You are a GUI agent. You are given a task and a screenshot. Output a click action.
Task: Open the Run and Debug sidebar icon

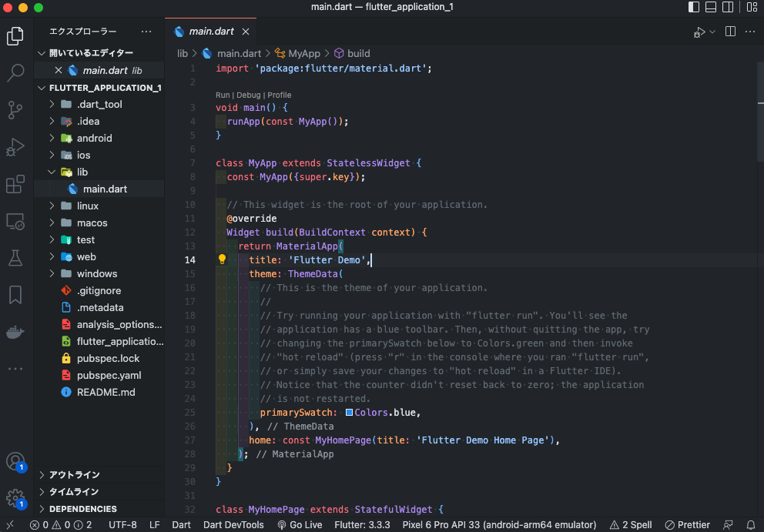[x=15, y=147]
